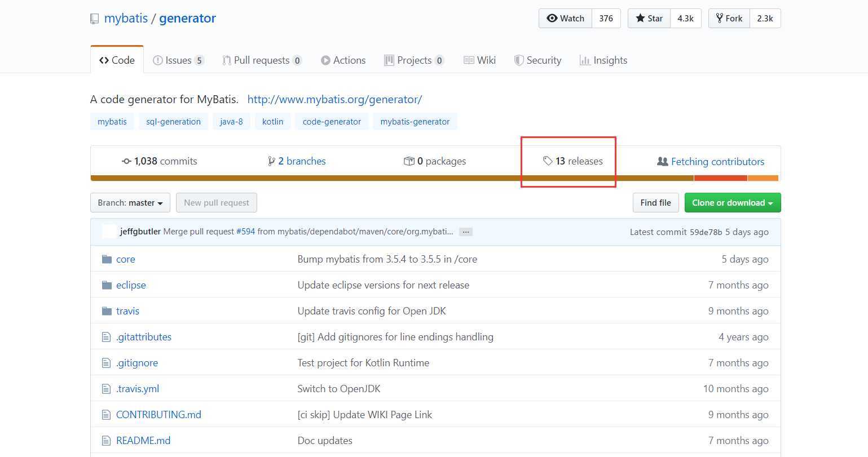Image resolution: width=868 pixels, height=457 pixels.
Task: Open Fetching contributors link
Action: click(711, 162)
